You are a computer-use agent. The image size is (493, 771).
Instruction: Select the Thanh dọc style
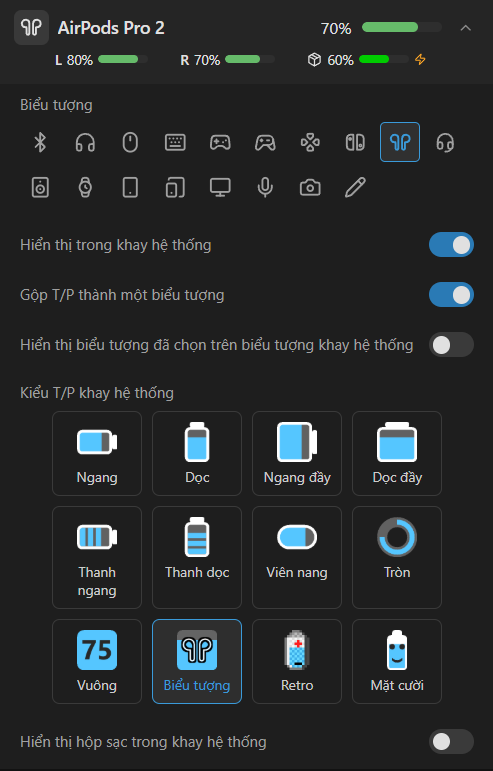pyautogui.click(x=197, y=558)
